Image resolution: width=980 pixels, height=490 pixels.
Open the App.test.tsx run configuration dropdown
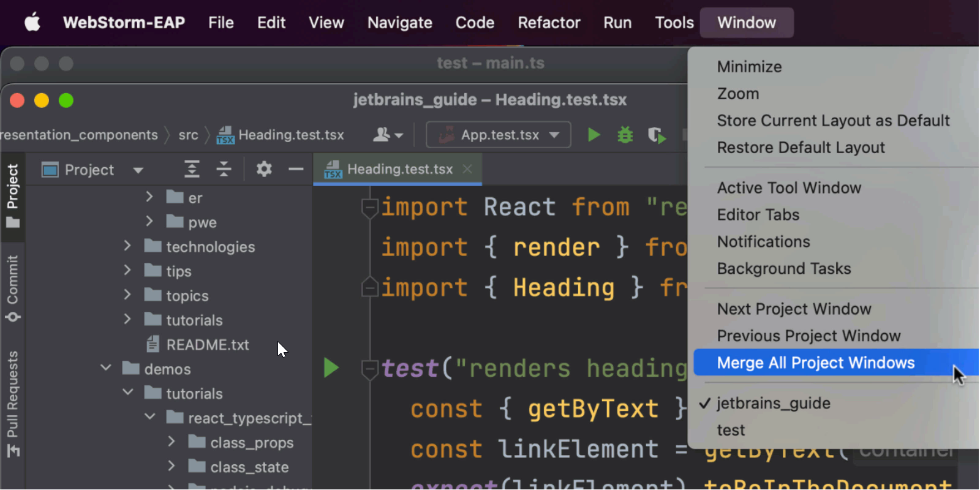(x=499, y=135)
